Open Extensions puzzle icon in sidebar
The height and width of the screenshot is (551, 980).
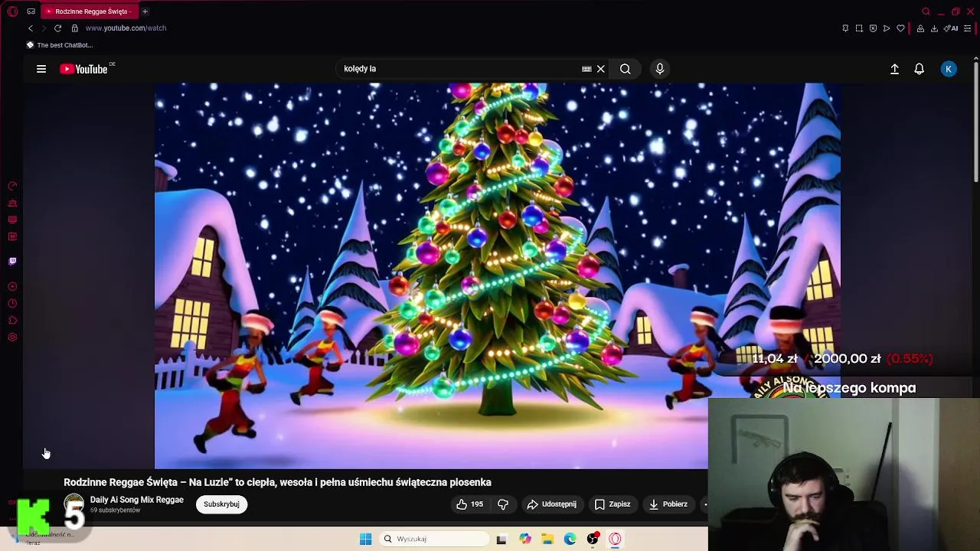(12, 321)
